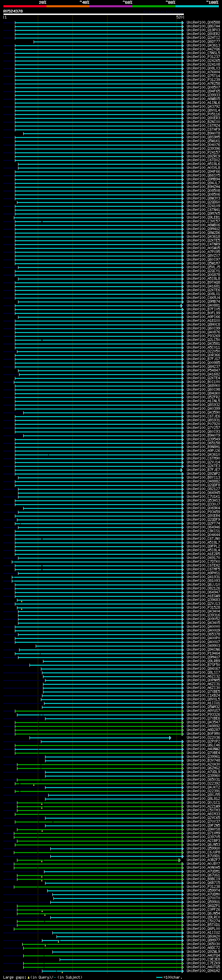Screen dimensions: 222x980
Task: Open hit UniRef100_Q8GTA4
Action: [x=203, y=26]
